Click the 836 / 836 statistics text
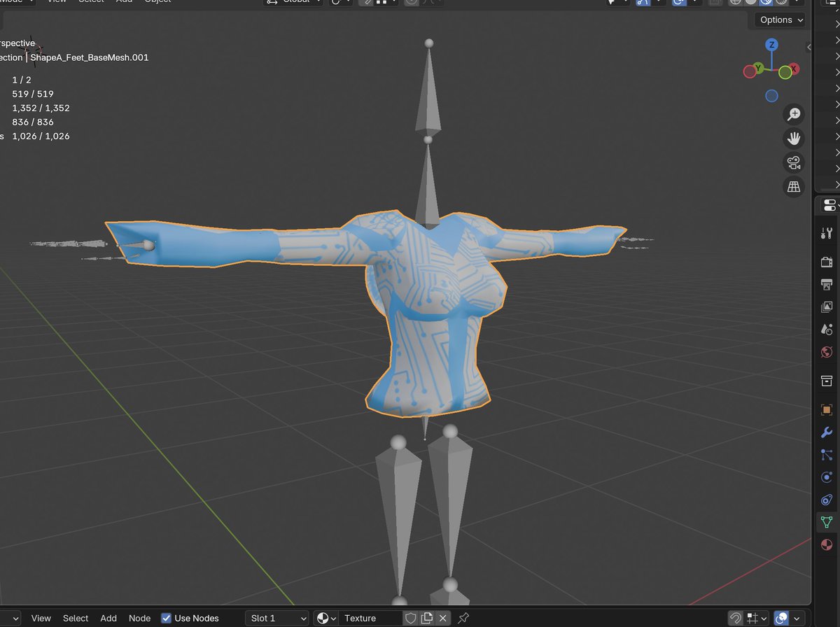 33,122
